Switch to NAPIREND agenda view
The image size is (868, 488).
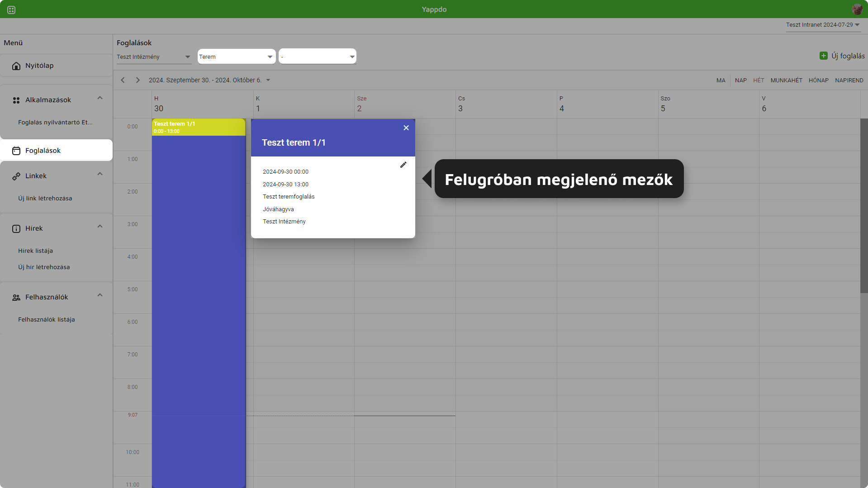(849, 81)
